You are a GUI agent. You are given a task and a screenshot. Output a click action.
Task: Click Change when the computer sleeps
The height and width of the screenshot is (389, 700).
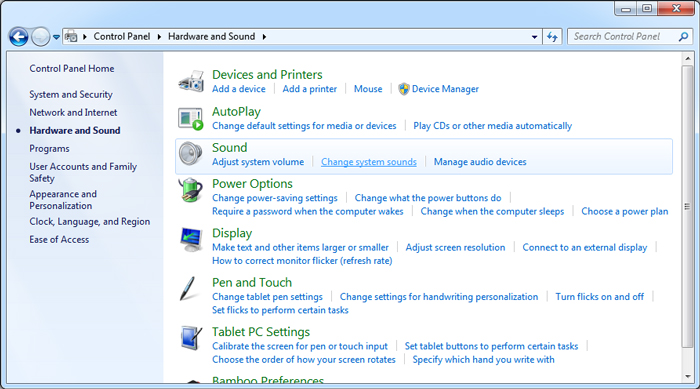pos(492,211)
